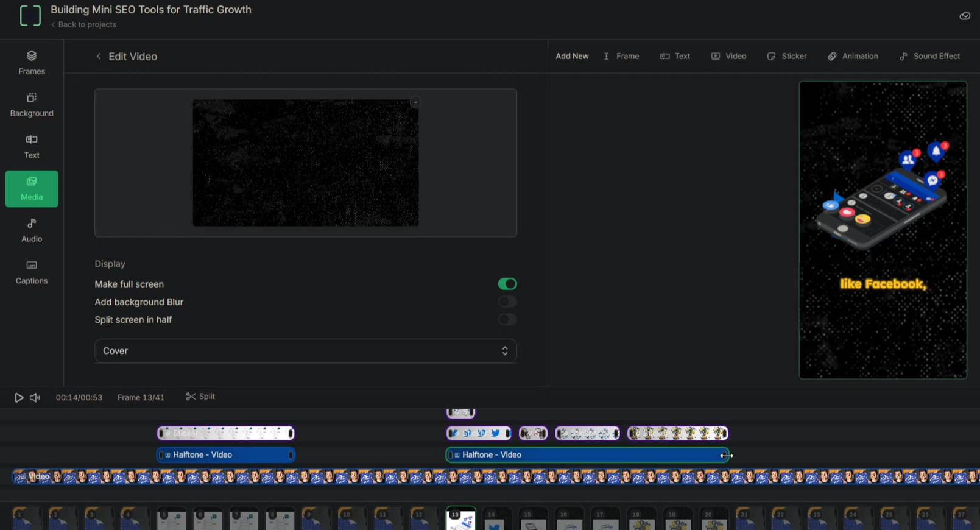The image size is (980, 530).
Task: Enable Add background Blur toggle
Action: click(x=507, y=302)
